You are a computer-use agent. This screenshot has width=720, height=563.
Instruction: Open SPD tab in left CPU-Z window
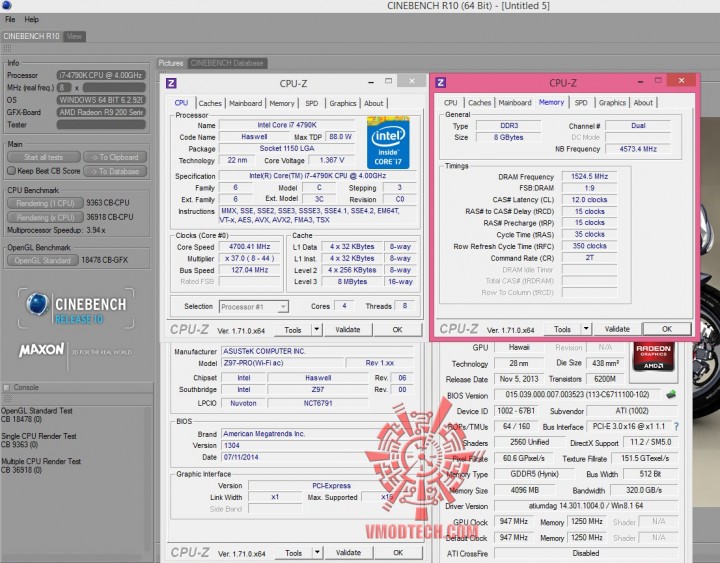pyautogui.click(x=312, y=103)
